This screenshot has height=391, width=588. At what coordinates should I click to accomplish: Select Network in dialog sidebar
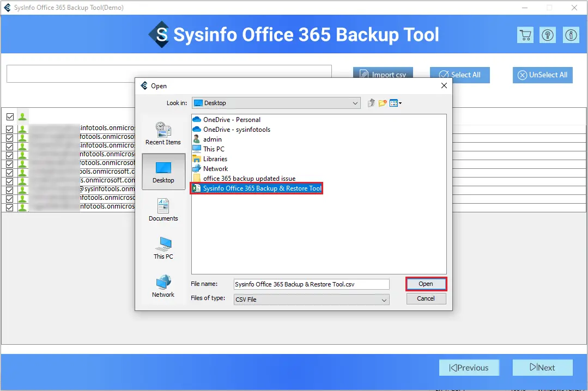pyautogui.click(x=163, y=286)
